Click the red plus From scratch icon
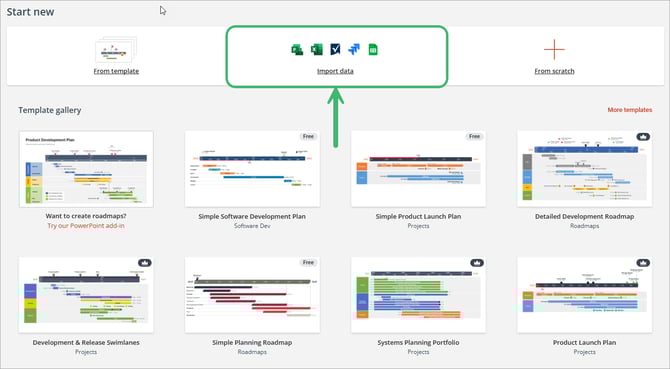This screenshot has width=670, height=369. pyautogui.click(x=554, y=50)
